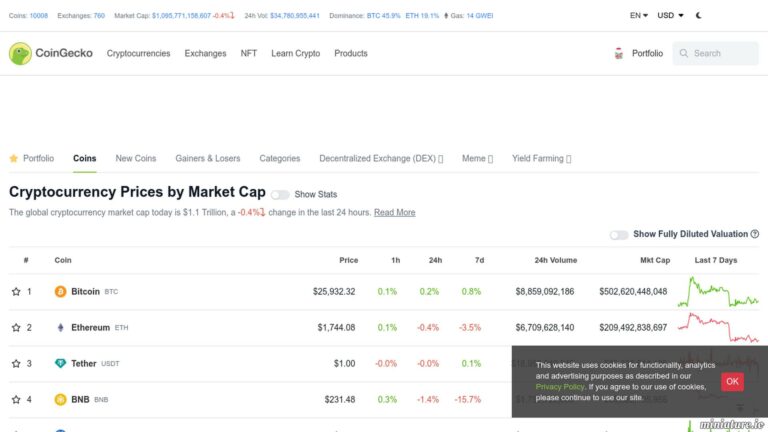The image size is (768, 432).
Task: Focus the Search input field
Action: point(716,53)
